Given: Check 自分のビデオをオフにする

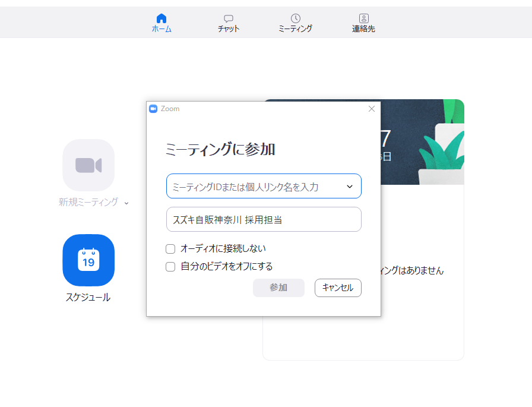Looking at the screenshot, I should click(x=170, y=266).
